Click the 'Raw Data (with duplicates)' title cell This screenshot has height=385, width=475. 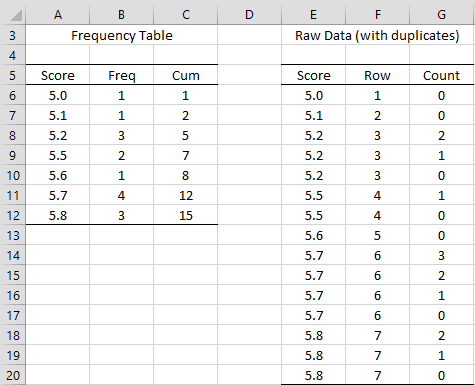378,35
